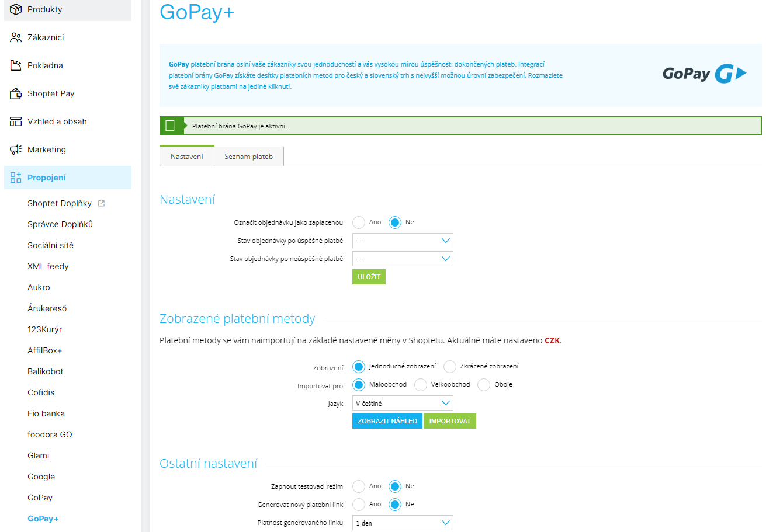766x532 pixels.
Task: Enable testovací režim with Ano
Action: pyautogui.click(x=359, y=486)
